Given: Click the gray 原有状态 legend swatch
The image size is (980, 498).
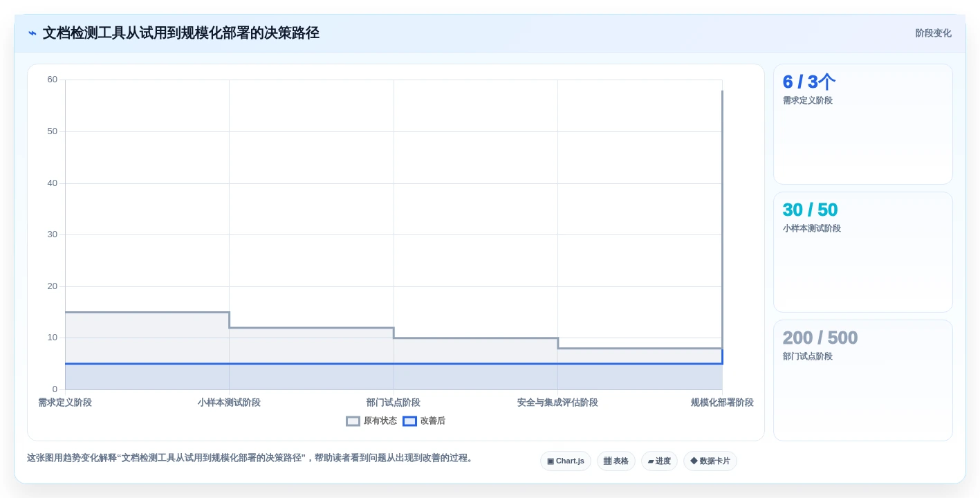Looking at the screenshot, I should pos(353,421).
